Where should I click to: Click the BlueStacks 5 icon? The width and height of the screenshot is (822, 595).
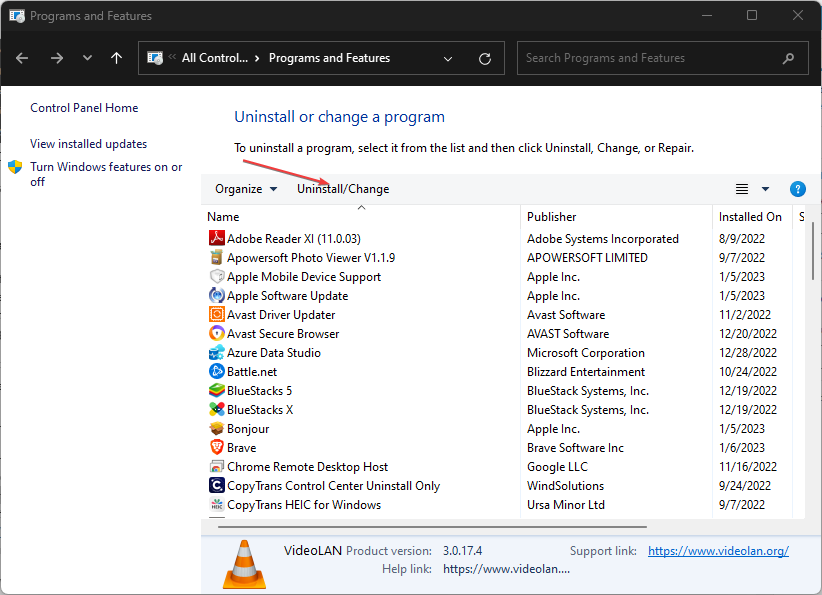(x=217, y=391)
